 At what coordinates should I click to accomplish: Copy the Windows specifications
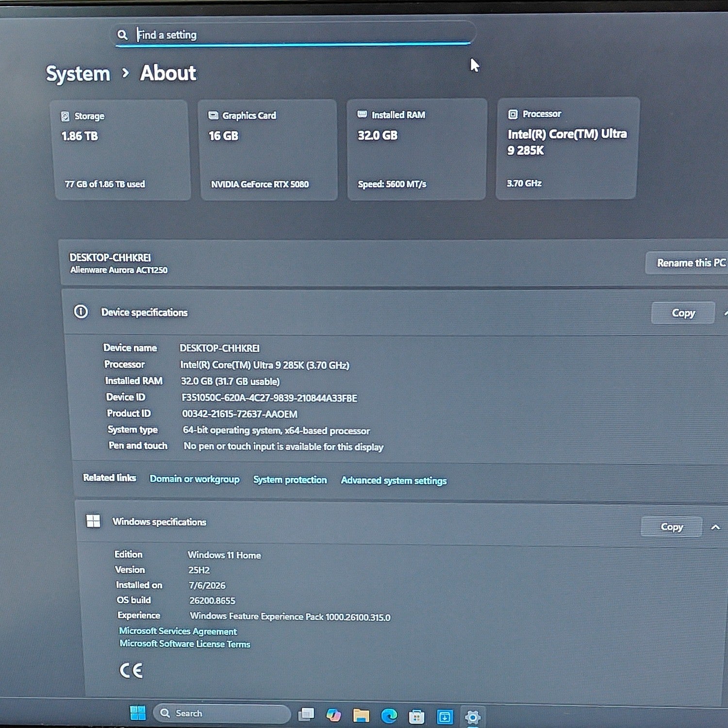[x=672, y=527]
